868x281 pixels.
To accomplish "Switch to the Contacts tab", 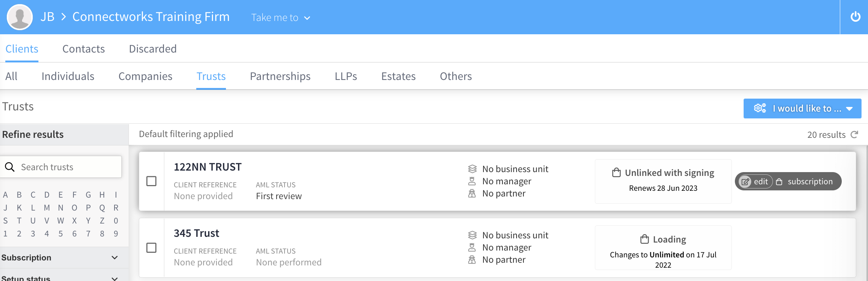I will pos(84,49).
